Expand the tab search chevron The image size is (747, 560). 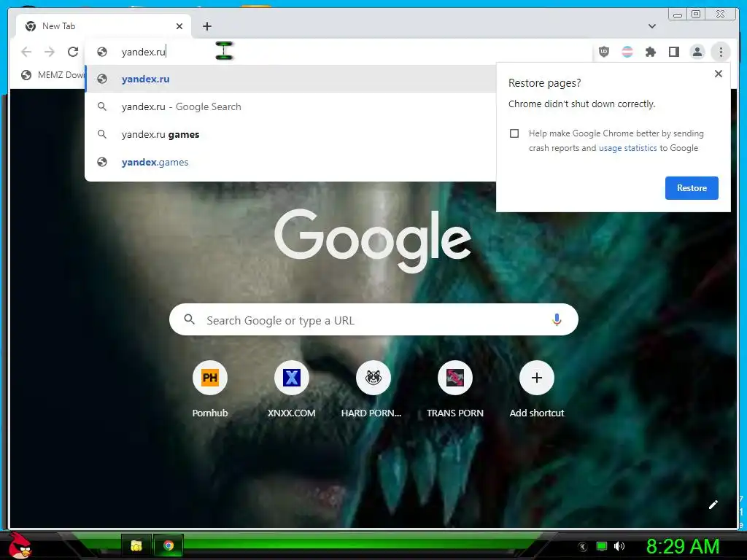(x=651, y=26)
